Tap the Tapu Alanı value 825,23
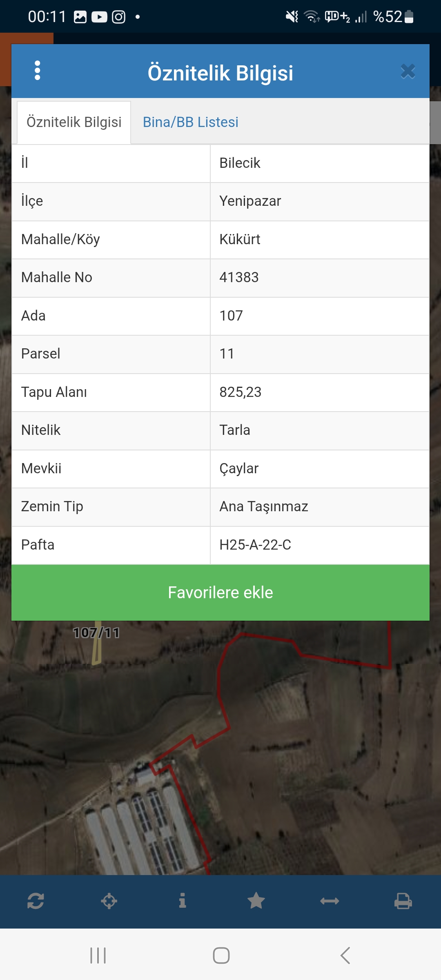The height and width of the screenshot is (980, 441). (x=240, y=392)
